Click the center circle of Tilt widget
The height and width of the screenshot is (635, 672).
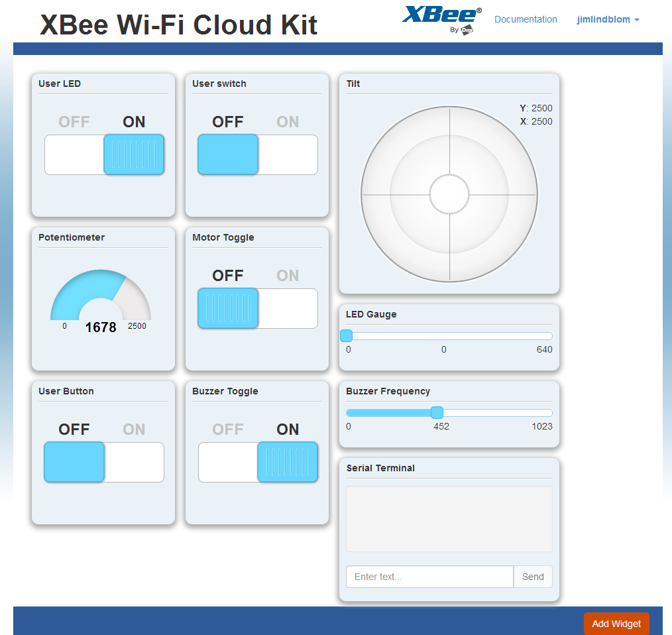point(449,194)
